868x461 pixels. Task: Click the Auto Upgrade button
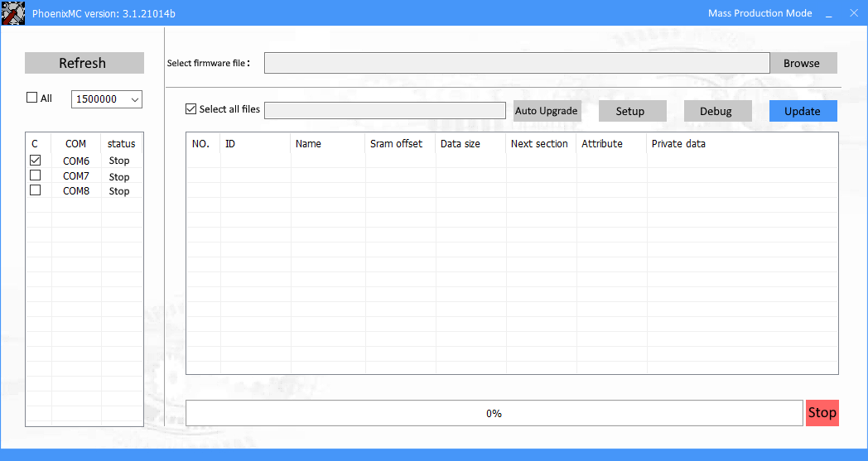[547, 111]
